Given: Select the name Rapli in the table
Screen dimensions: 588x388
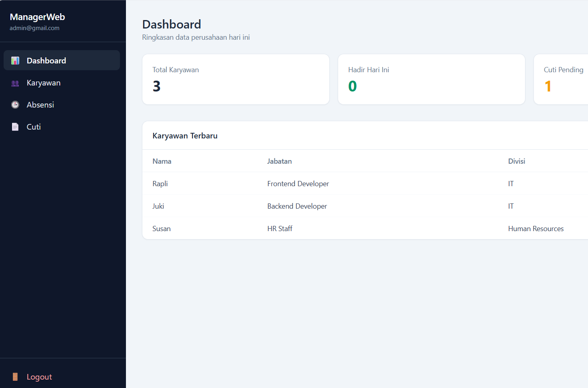Looking at the screenshot, I should pyautogui.click(x=160, y=184).
